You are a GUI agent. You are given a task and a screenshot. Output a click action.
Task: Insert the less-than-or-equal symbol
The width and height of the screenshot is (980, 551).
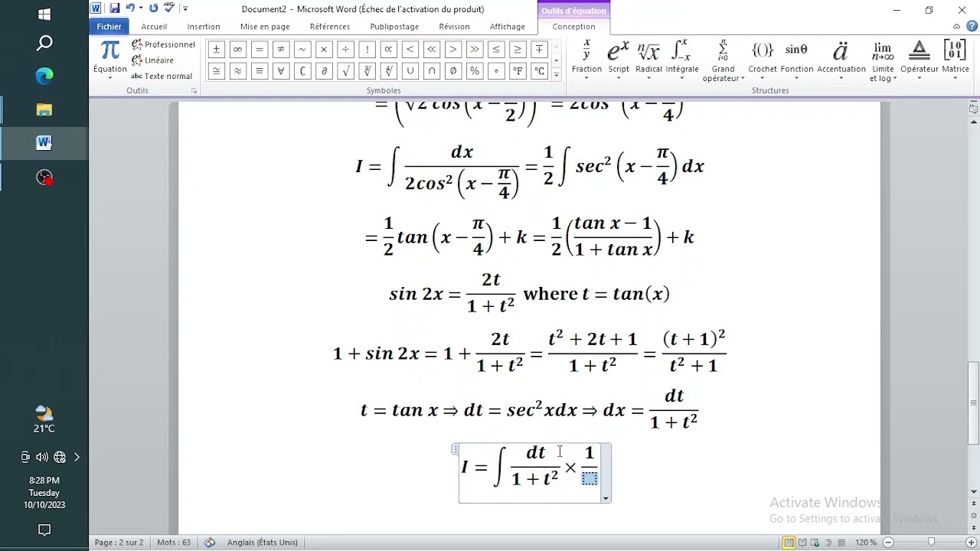coord(496,50)
